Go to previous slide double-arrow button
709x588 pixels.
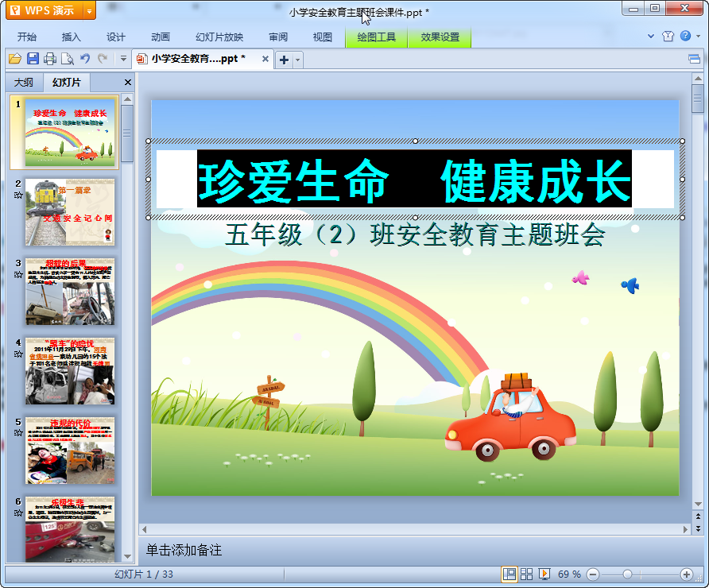(698, 516)
